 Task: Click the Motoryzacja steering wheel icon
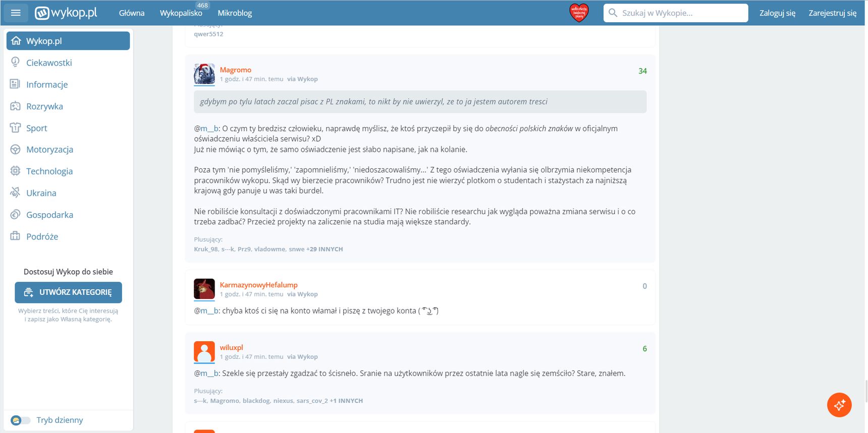(15, 149)
